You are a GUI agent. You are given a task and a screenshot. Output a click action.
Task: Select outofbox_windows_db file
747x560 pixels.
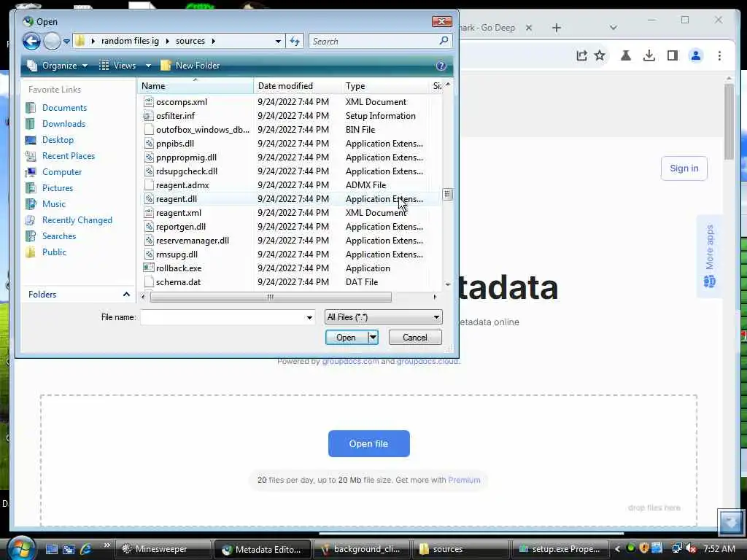(x=203, y=130)
